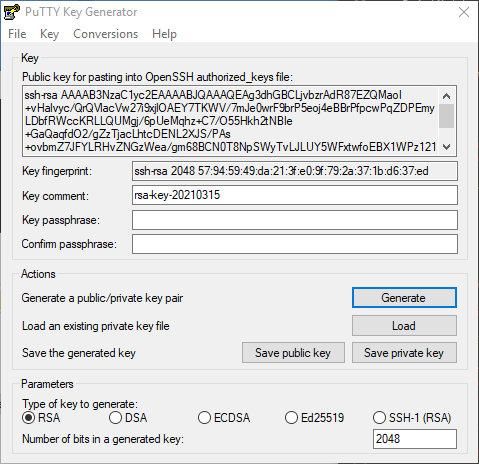Image resolution: width=479 pixels, height=464 pixels.
Task: Close the PuTTY Key Generator window
Action: 464,12
